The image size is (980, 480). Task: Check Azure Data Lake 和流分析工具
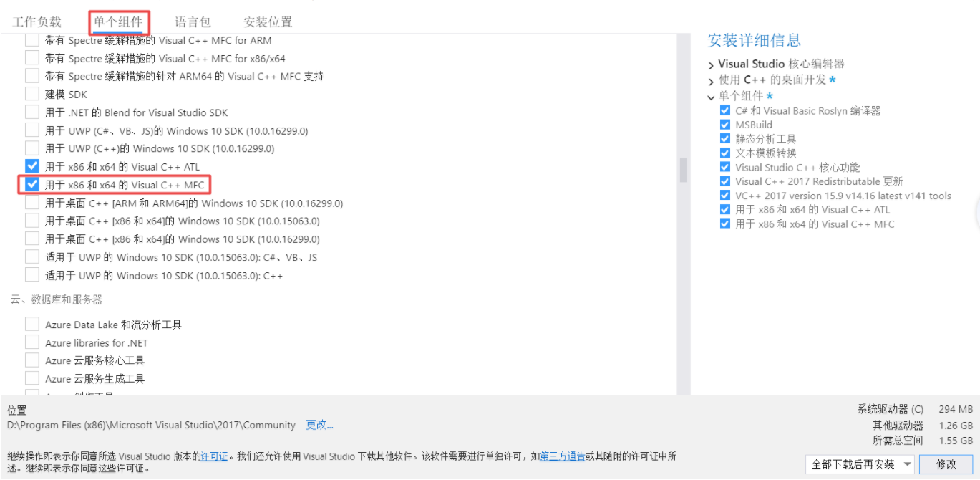[x=32, y=325]
